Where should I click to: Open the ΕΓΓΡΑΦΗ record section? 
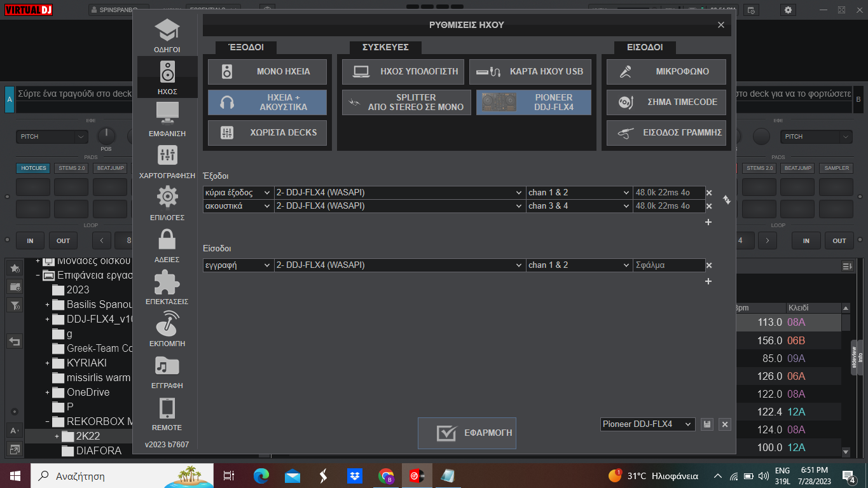tap(167, 372)
